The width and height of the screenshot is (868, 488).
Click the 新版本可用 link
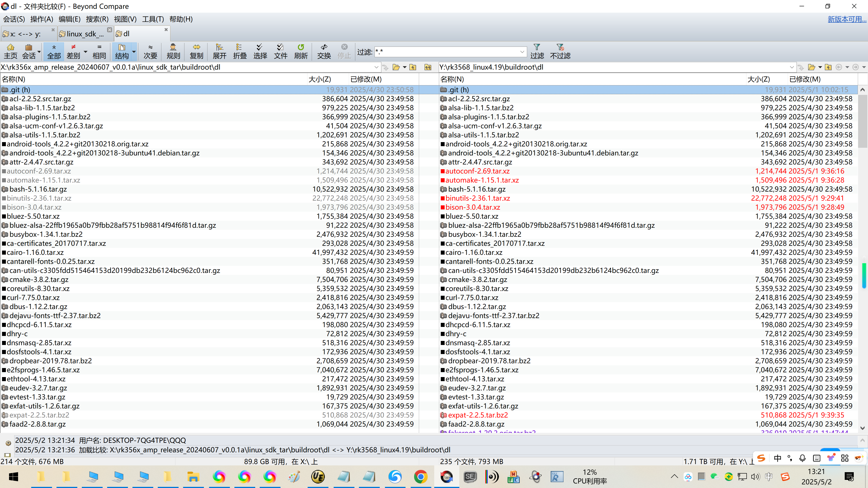click(x=847, y=19)
